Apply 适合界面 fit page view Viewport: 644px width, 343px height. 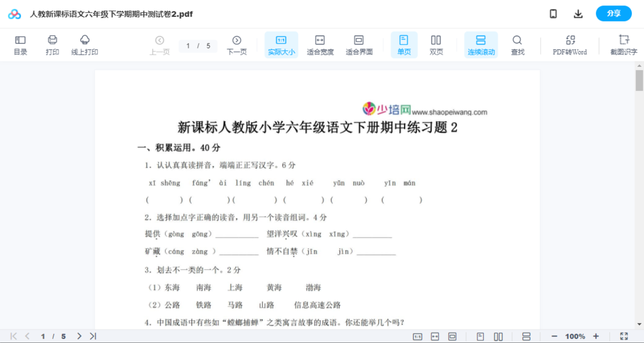tap(359, 45)
